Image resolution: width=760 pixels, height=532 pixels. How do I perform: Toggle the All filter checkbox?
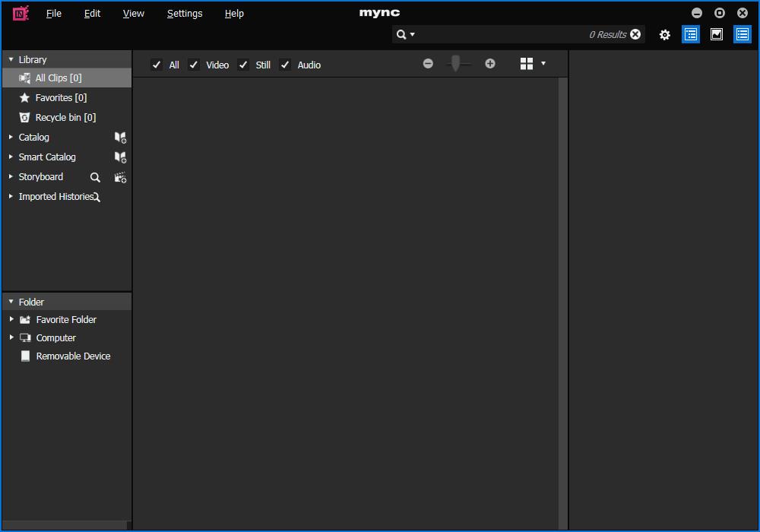coord(156,65)
